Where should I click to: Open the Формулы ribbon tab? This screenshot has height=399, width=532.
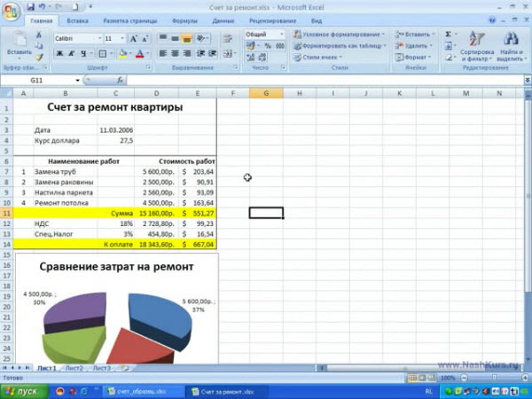click(184, 20)
